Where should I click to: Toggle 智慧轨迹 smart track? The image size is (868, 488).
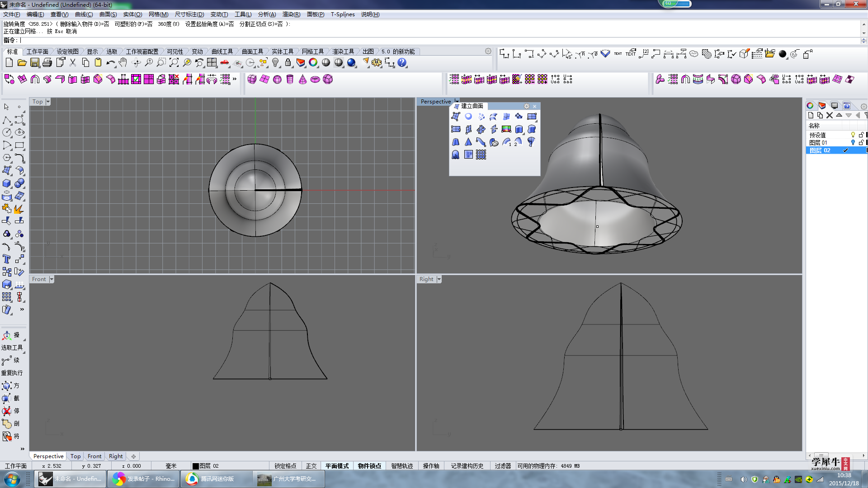coord(402,466)
